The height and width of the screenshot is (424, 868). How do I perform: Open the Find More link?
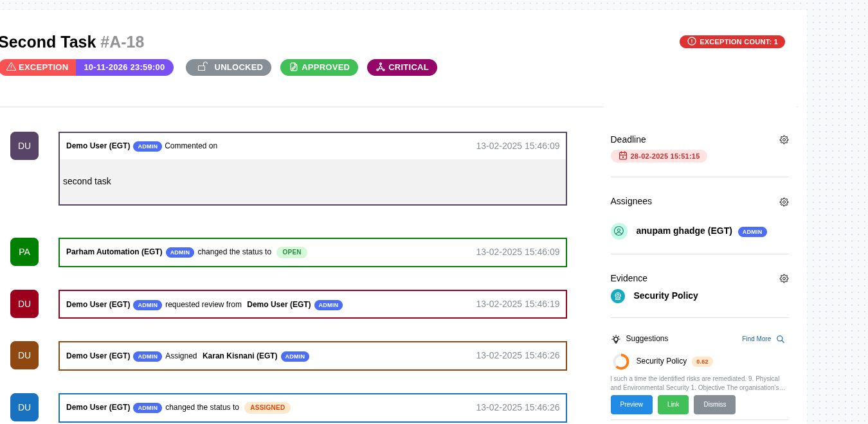point(756,339)
